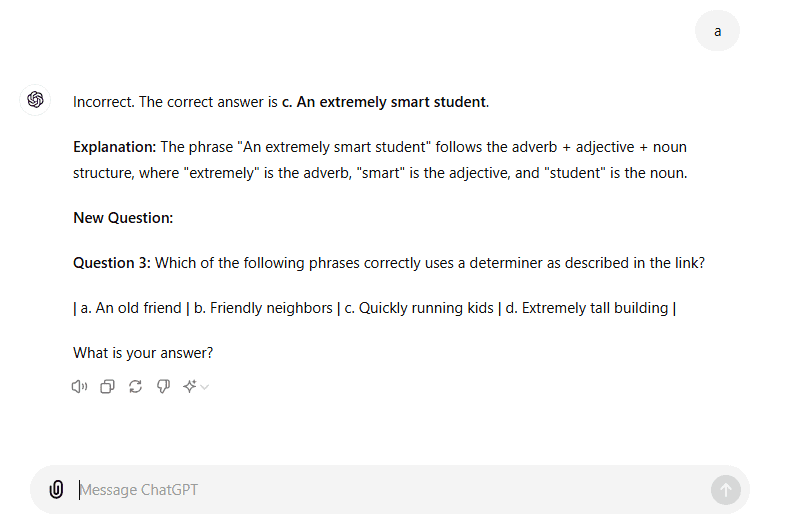Click the bold "Explanation:" label

point(115,147)
